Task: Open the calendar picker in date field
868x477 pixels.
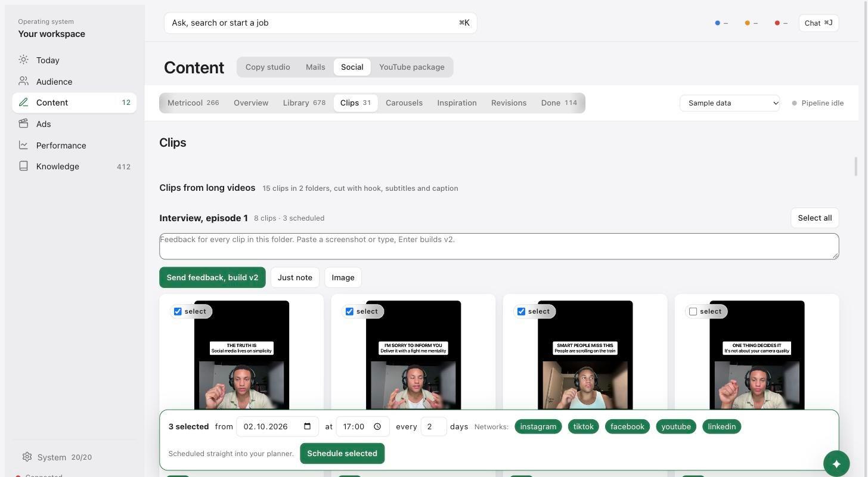Action: (308, 426)
